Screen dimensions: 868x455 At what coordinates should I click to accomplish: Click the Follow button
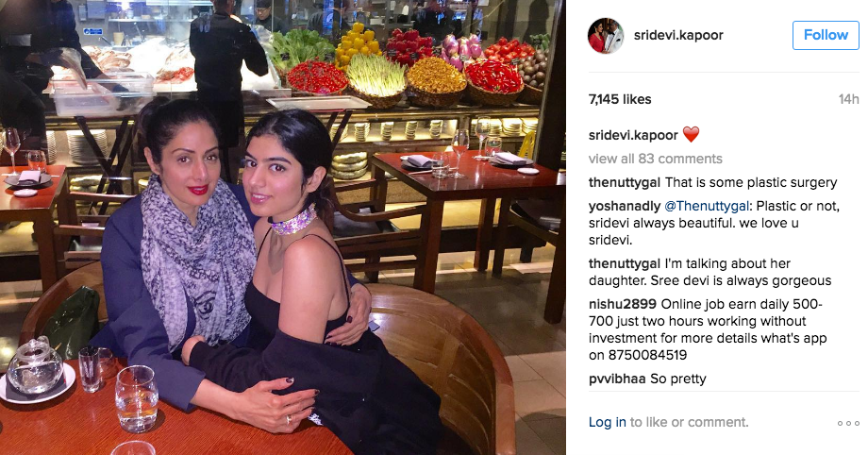click(x=826, y=36)
